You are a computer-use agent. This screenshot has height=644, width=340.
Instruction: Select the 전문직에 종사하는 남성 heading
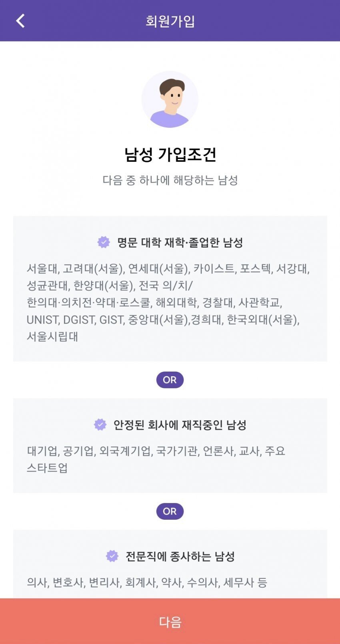(180, 557)
